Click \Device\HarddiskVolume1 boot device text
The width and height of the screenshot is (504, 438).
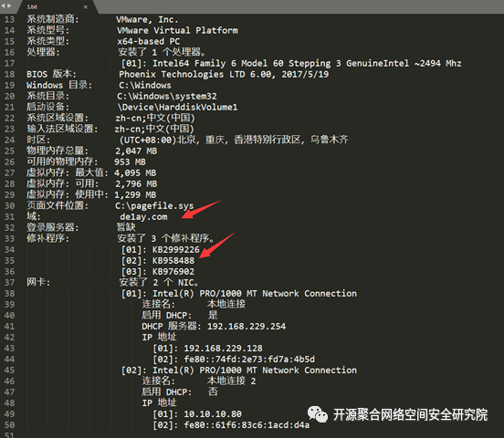pos(177,107)
